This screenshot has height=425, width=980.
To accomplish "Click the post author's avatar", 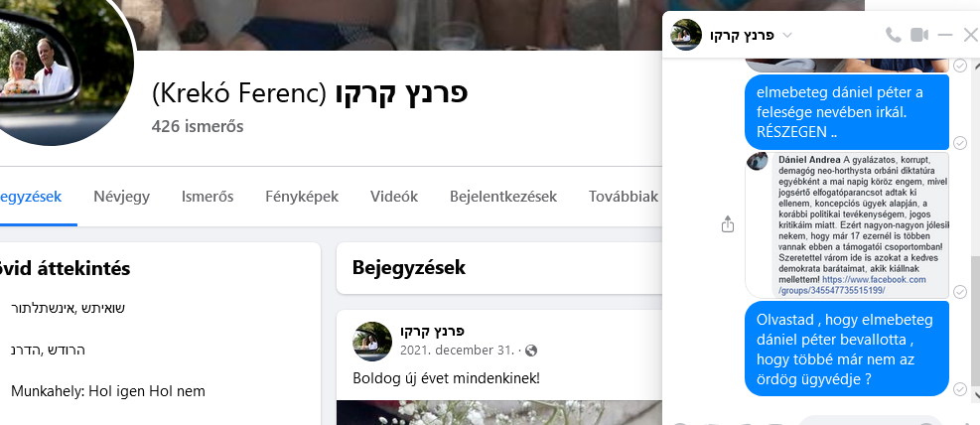I will (x=372, y=342).
